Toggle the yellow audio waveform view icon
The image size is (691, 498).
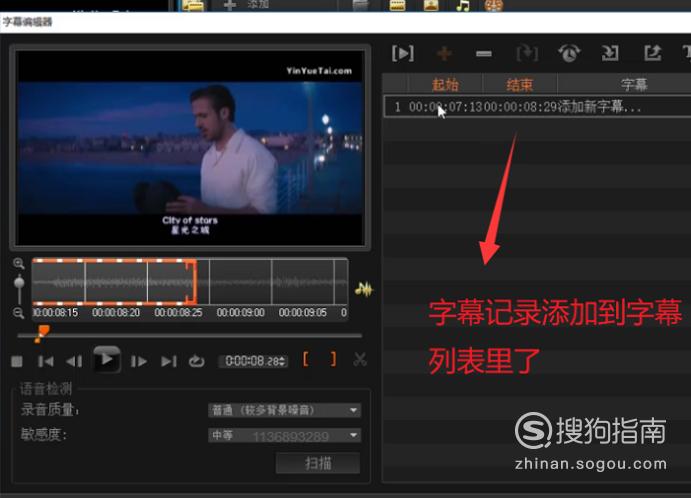click(364, 289)
